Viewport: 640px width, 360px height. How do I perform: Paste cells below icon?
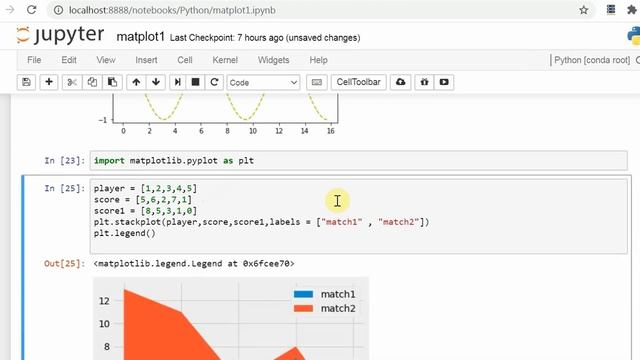click(x=112, y=82)
